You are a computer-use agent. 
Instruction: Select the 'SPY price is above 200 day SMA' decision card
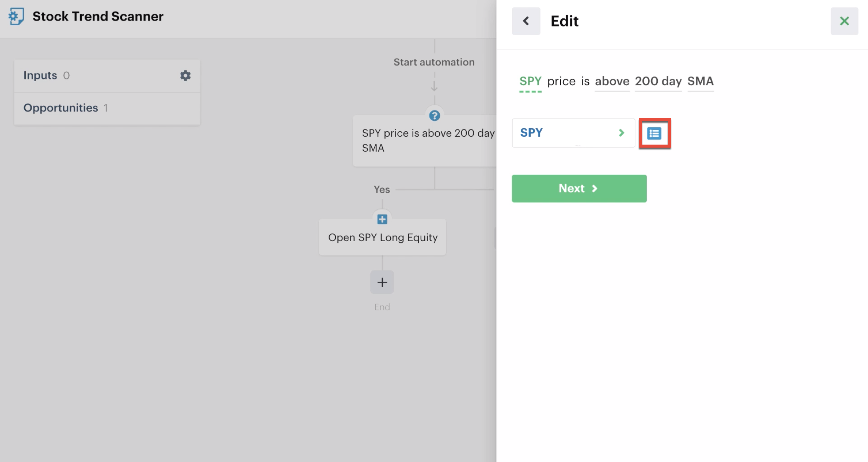coord(425,141)
